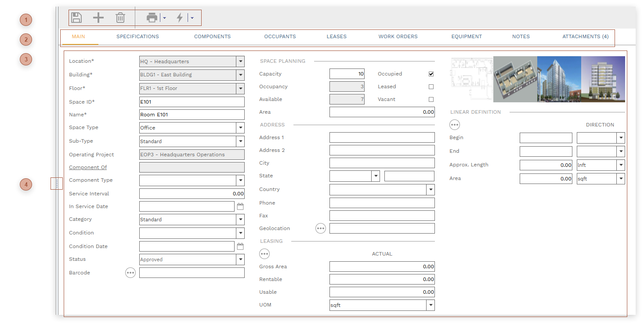Expand the leasing UOM sqft dropdown
Screen dimensions: 644x328
pos(431,305)
